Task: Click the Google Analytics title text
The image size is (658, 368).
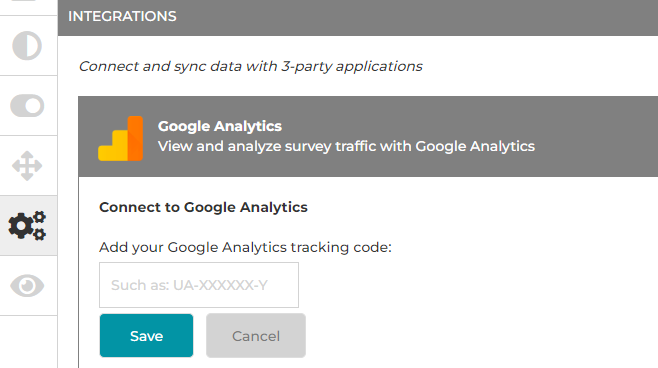Action: [x=219, y=126]
